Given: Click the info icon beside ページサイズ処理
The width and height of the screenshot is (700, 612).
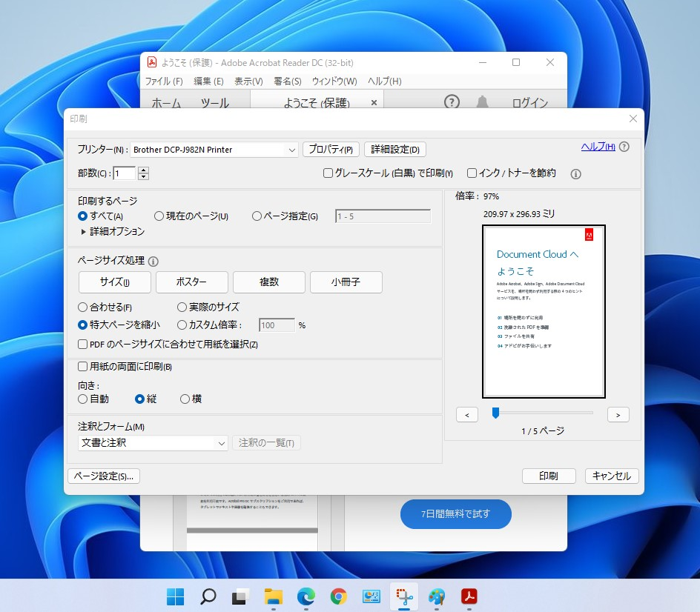Looking at the screenshot, I should coord(153,262).
